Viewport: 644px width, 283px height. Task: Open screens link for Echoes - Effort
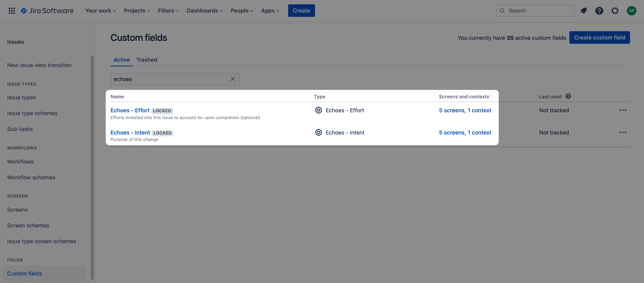click(x=465, y=110)
